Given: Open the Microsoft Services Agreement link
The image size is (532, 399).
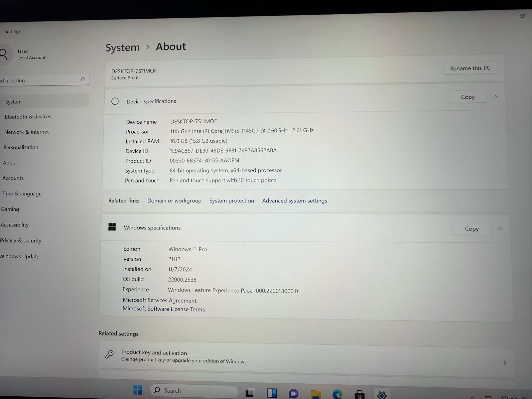Looking at the screenshot, I should [x=160, y=300].
